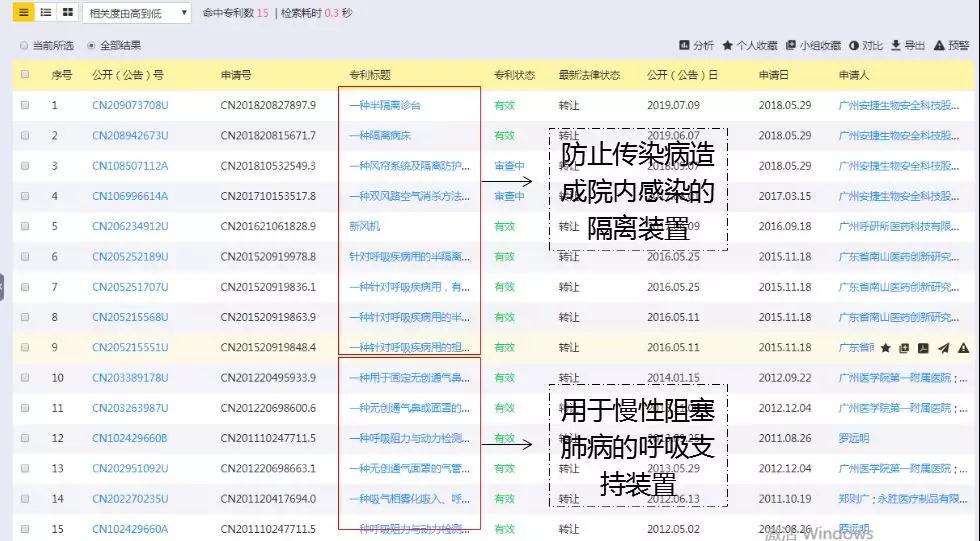
Task: Sort by the 公开（公告）号 column header
Action: click(x=128, y=75)
